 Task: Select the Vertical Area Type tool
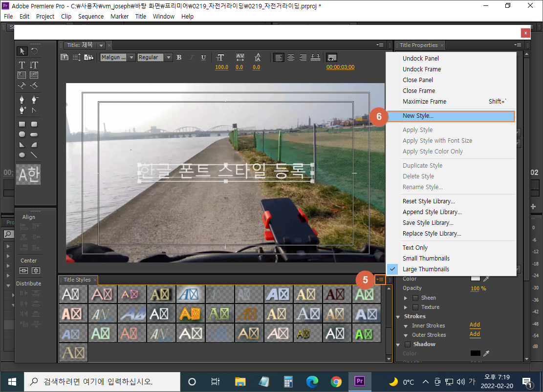pos(34,75)
